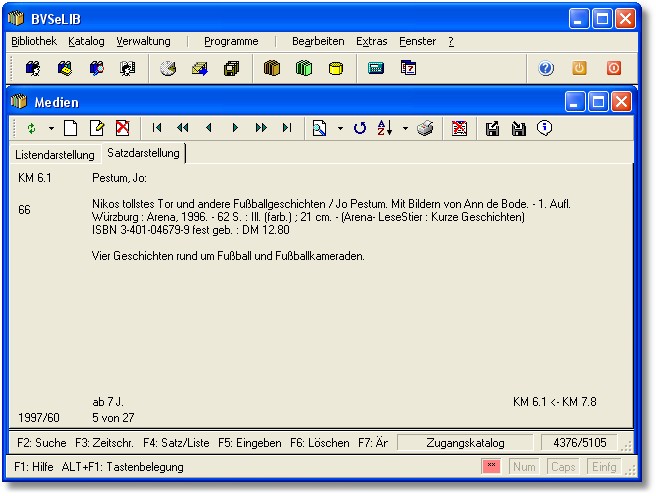Skip back several records with double-left arrows
The image size is (656, 496).
click(x=183, y=128)
